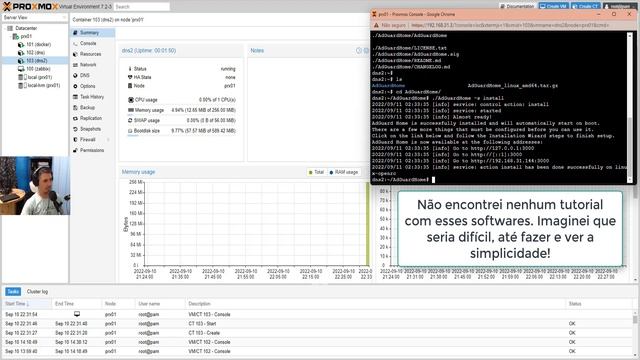Open the Permissions section
This screenshot has width=640, height=360.
pos(92,150)
